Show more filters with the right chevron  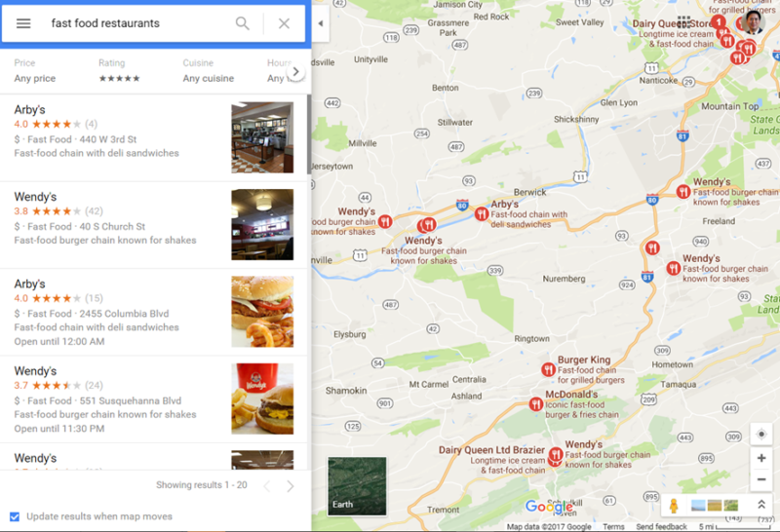pyautogui.click(x=295, y=72)
